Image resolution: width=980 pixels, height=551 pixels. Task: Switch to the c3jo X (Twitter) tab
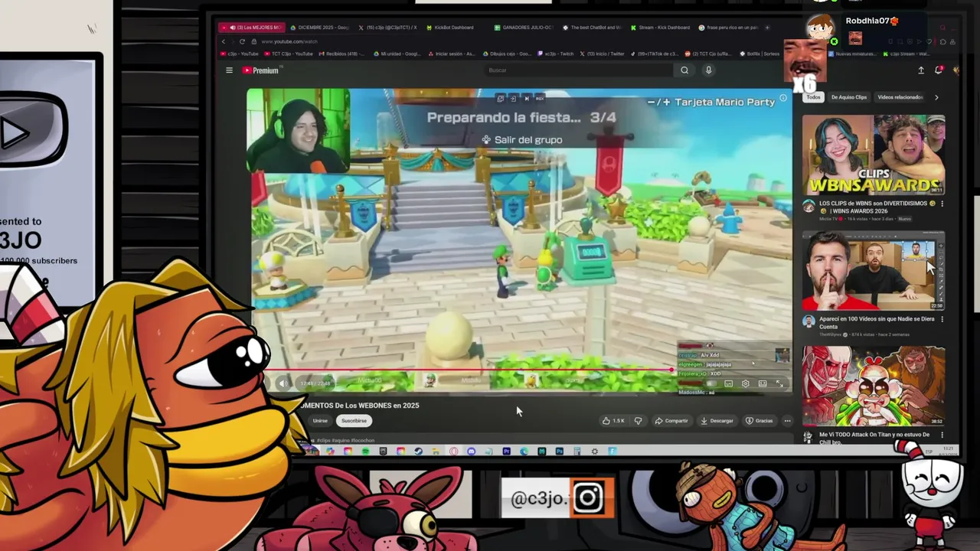388,28
